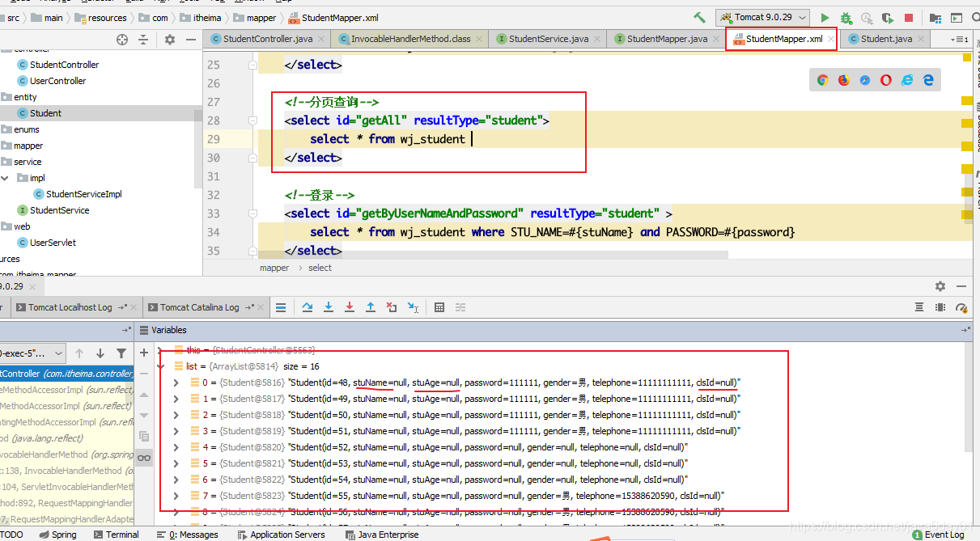Viewport: 980px width, 541px height.
Task: Collapse the impl folder in project tree
Action: pyautogui.click(x=6, y=178)
